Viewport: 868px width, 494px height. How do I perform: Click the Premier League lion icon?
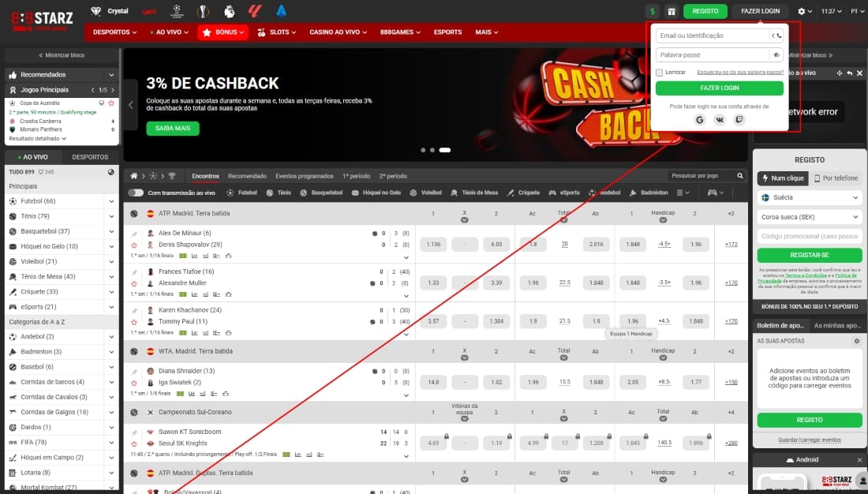tap(229, 10)
